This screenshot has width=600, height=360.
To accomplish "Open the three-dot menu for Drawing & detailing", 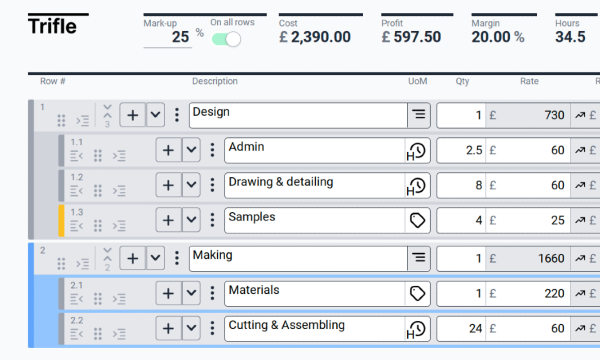I will point(212,185).
